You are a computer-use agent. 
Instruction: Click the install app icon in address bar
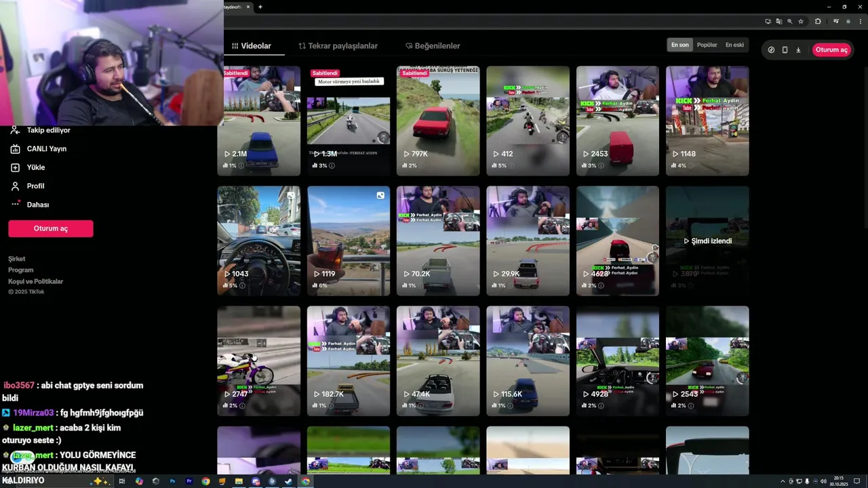pos(768,21)
